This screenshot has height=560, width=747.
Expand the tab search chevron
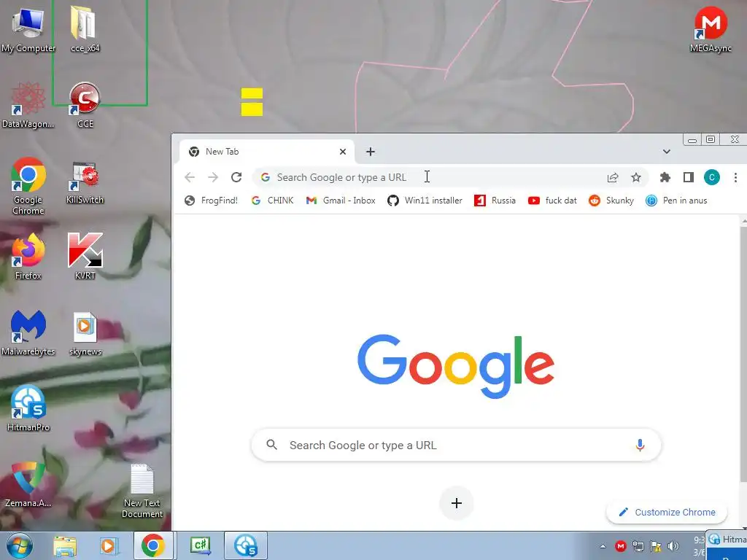click(667, 152)
